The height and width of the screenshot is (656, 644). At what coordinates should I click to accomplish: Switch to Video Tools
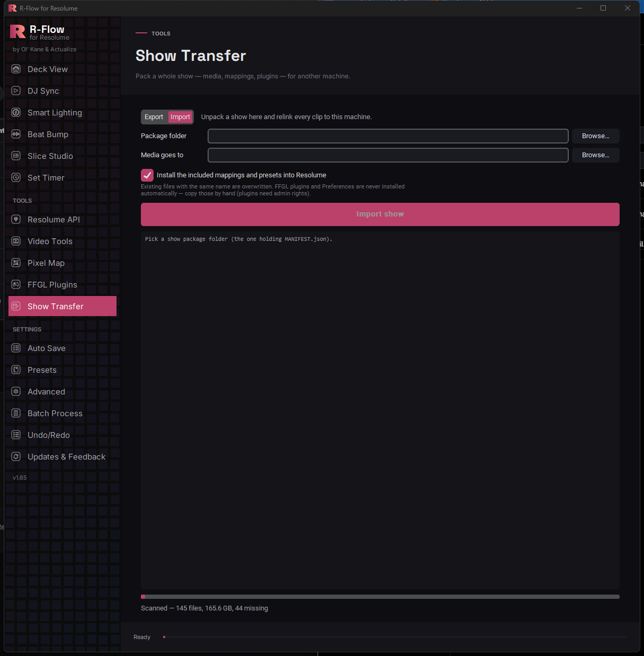click(x=62, y=241)
